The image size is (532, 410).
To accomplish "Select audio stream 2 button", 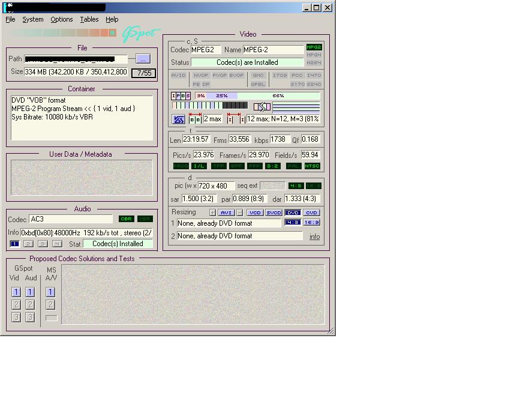I will pyautogui.click(x=29, y=244).
